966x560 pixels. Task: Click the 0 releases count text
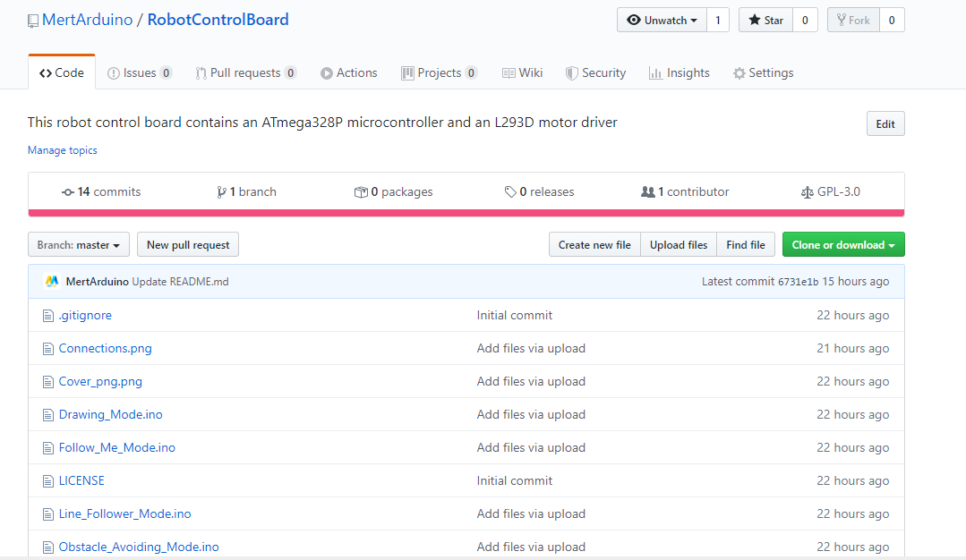pos(546,192)
